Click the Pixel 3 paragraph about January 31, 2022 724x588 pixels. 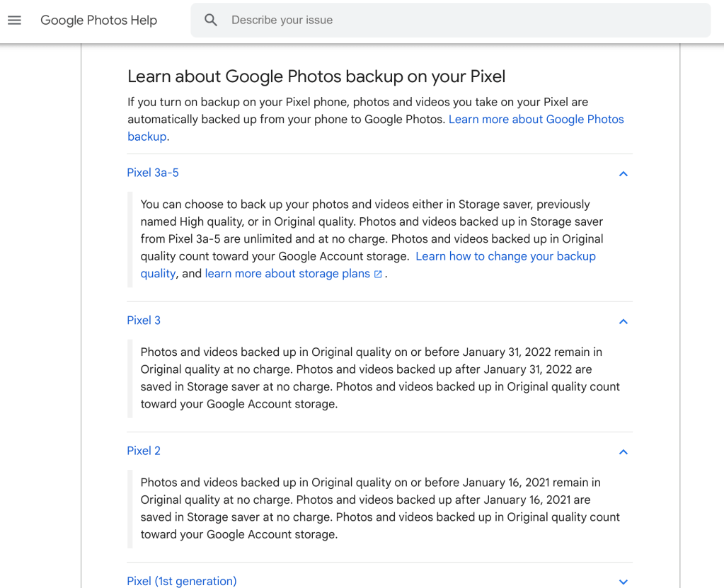point(380,378)
